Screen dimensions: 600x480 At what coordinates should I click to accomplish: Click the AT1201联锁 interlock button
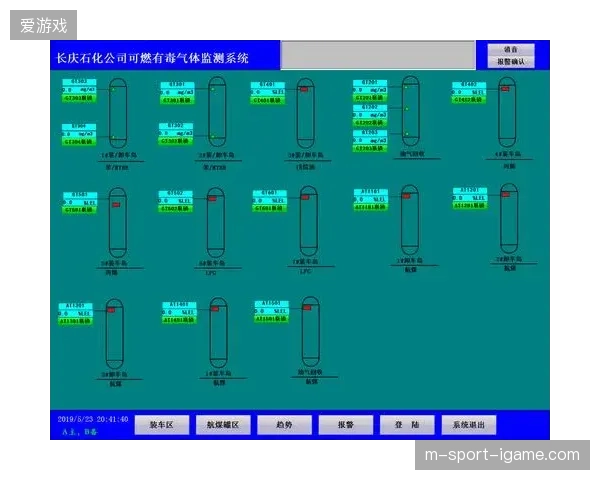pos(470,206)
